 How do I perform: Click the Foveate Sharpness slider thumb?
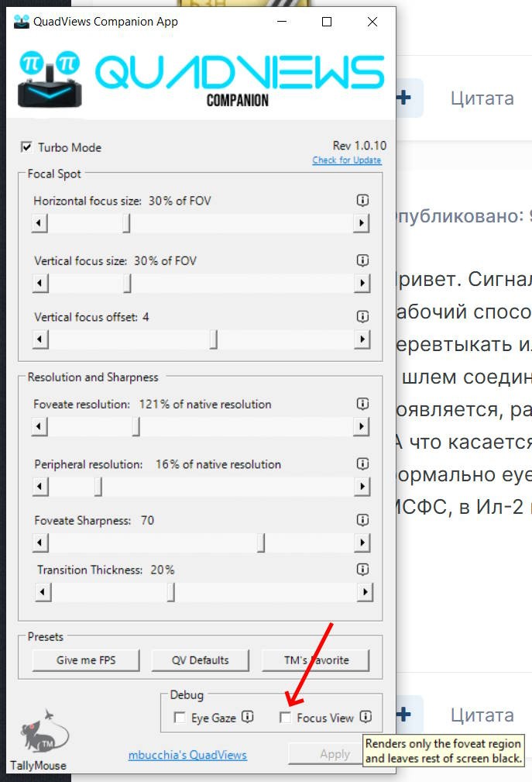260,543
